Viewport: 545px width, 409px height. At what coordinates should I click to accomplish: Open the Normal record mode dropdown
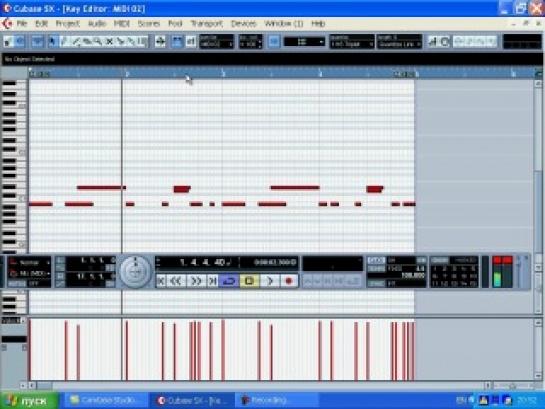pos(30,262)
